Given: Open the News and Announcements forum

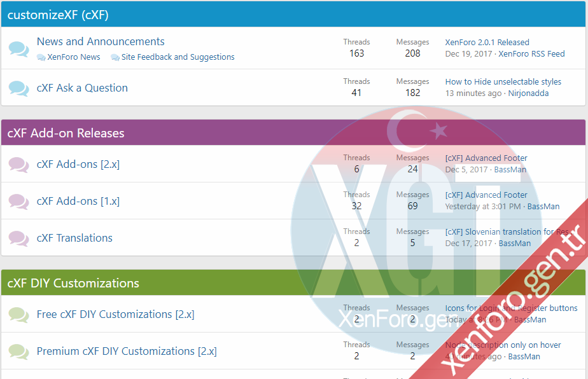Looking at the screenshot, I should point(101,41).
